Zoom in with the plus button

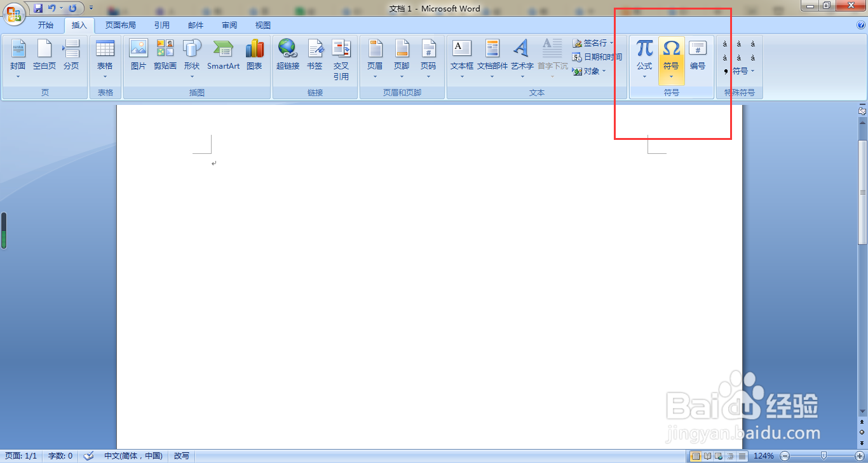pyautogui.click(x=860, y=456)
